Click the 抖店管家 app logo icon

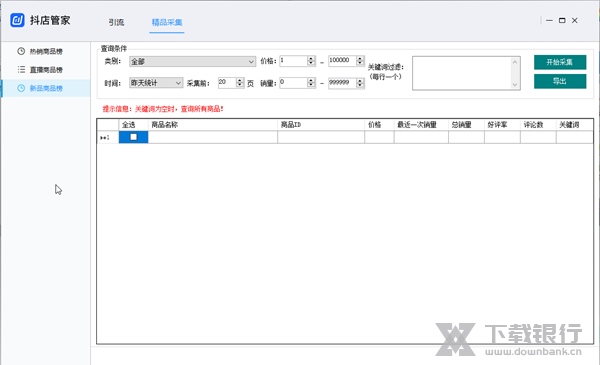(x=17, y=20)
